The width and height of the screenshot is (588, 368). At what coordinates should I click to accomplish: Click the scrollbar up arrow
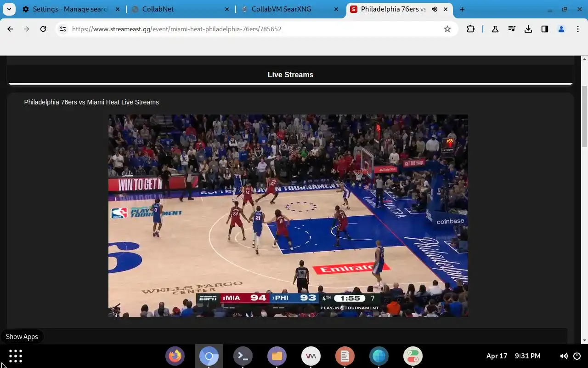pos(585,59)
